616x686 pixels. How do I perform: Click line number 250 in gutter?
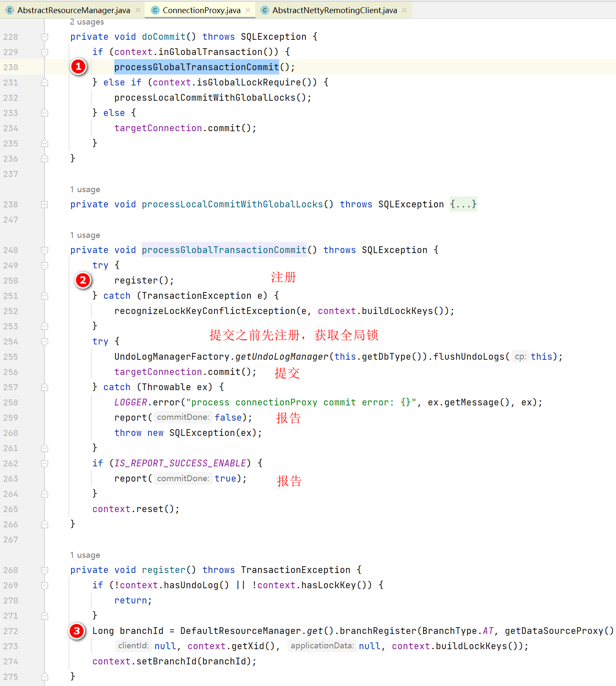(x=11, y=281)
